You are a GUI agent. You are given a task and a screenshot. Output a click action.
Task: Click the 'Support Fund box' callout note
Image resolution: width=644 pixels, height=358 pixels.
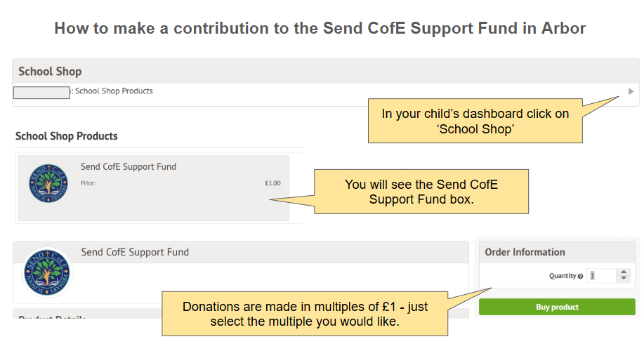[421, 191]
